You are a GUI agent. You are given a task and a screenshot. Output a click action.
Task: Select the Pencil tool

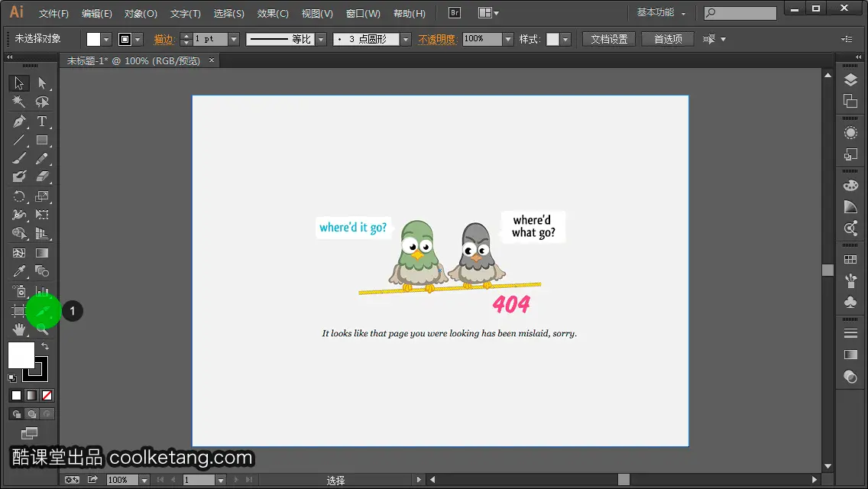[x=42, y=158]
